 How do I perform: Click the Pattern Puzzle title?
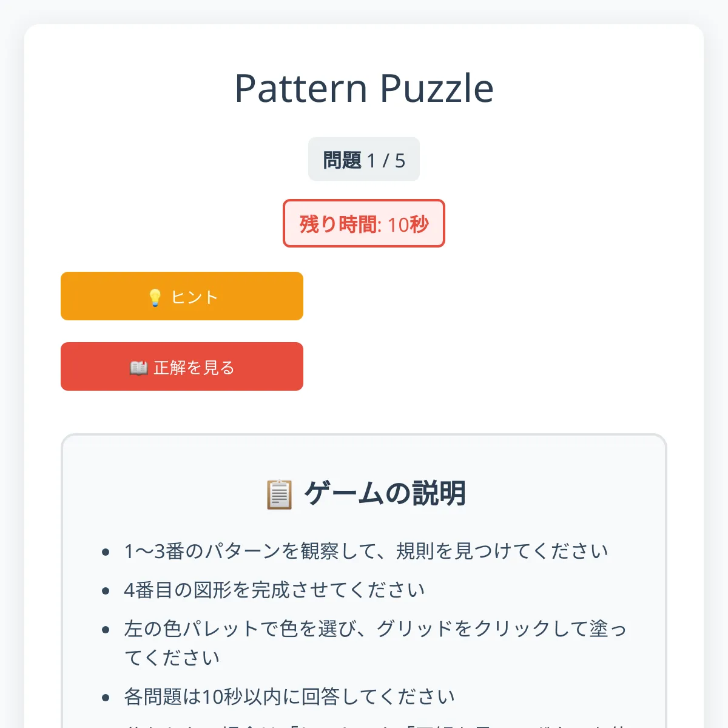[x=364, y=89]
